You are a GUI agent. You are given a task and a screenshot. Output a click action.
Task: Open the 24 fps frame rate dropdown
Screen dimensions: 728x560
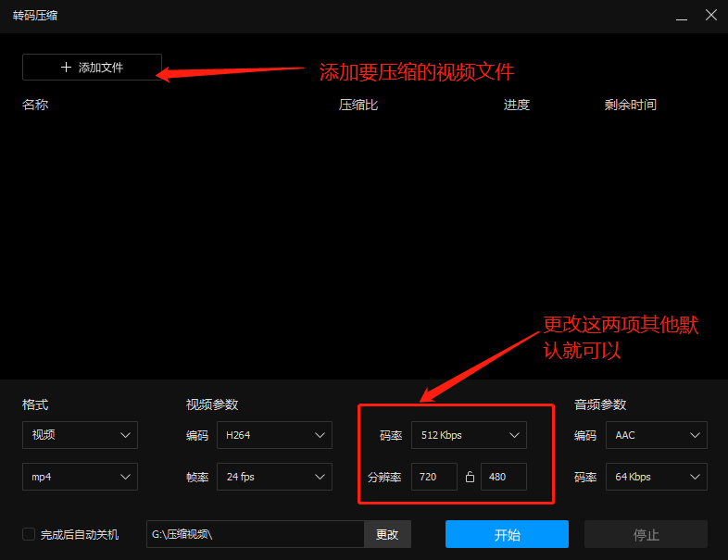274,477
